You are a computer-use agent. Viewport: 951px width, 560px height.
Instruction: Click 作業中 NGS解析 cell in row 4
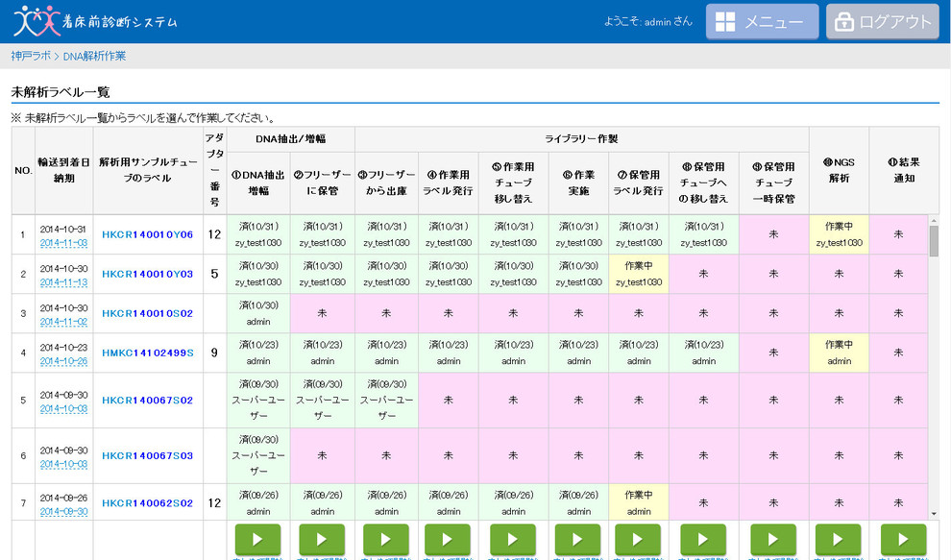point(839,353)
